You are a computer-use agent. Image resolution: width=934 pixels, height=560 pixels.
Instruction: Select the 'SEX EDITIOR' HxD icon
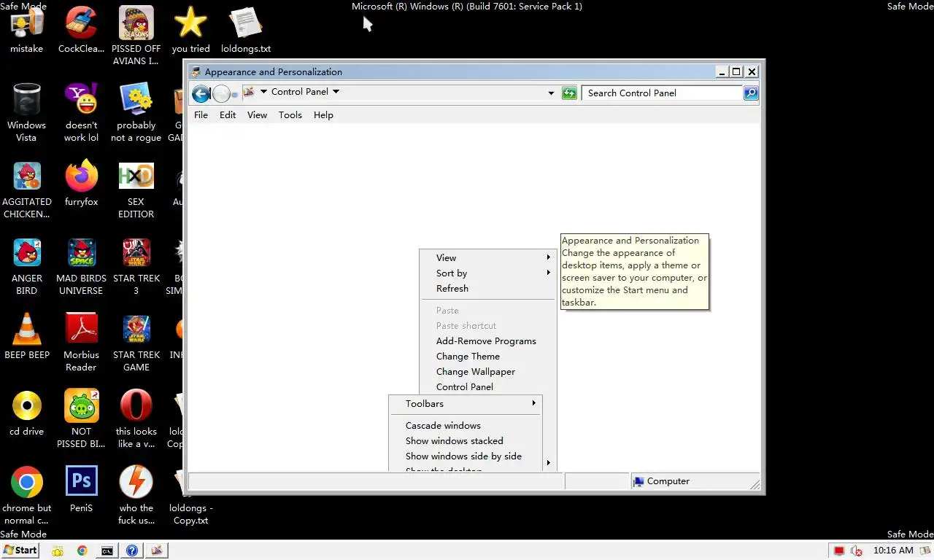pyautogui.click(x=136, y=190)
